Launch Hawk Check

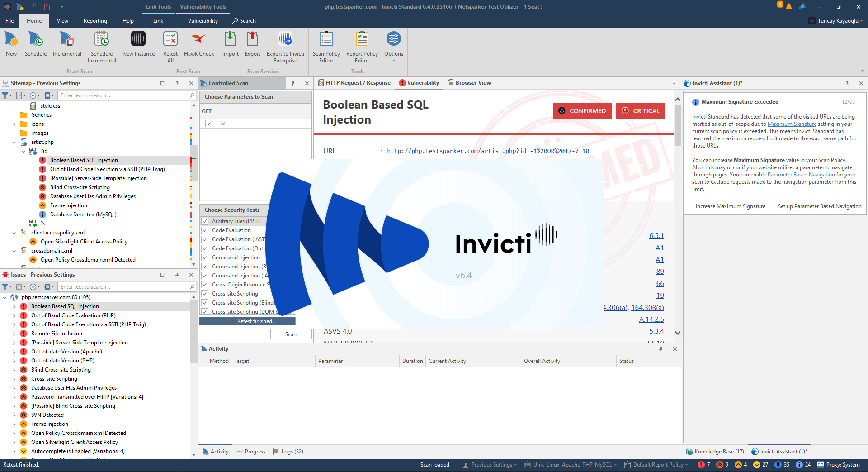[x=199, y=44]
